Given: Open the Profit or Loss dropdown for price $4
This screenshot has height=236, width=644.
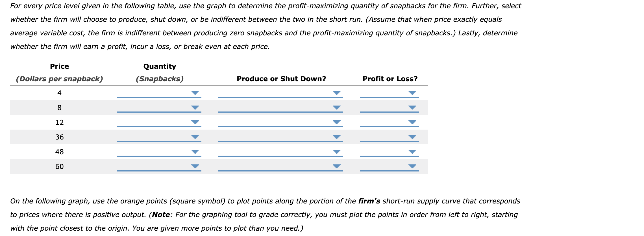Looking at the screenshot, I should click(412, 92).
